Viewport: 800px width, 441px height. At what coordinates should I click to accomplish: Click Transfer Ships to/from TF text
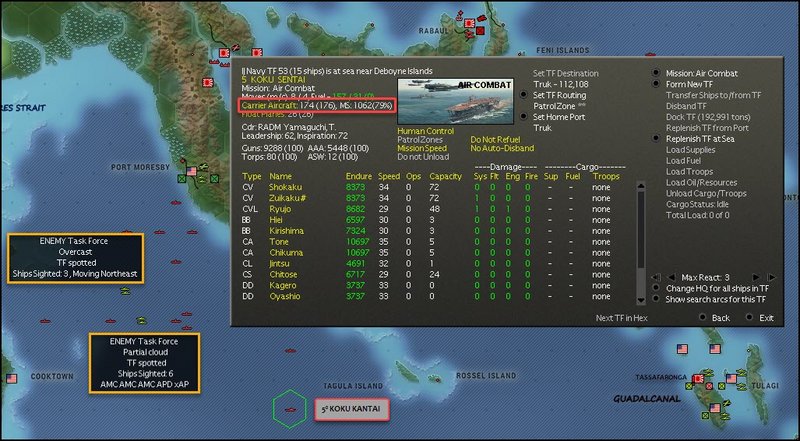click(x=713, y=95)
